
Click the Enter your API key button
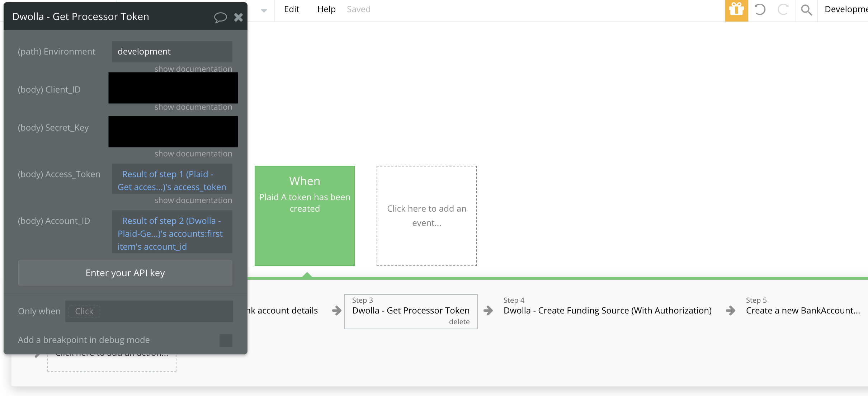(125, 273)
